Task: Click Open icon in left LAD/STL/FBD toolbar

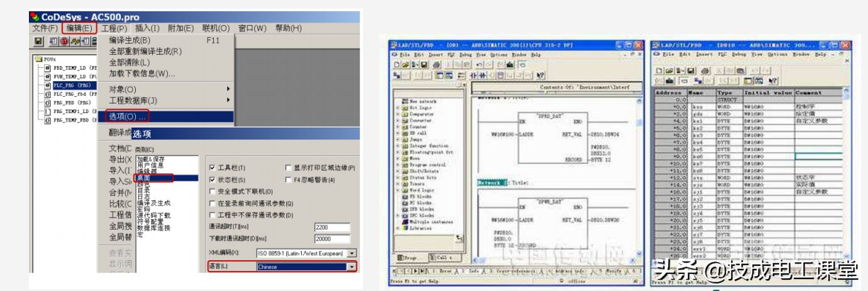Action: click(x=404, y=65)
